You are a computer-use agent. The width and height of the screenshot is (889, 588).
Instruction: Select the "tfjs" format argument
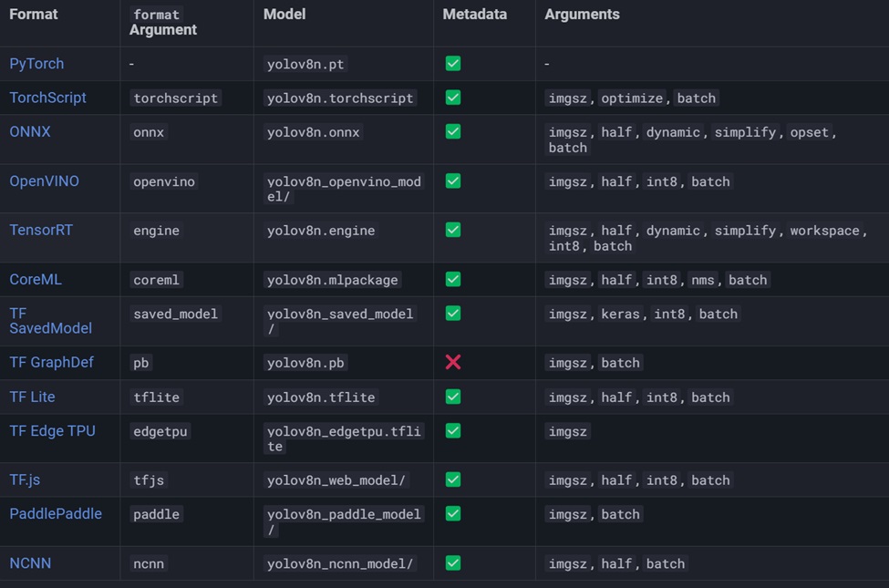tap(149, 480)
